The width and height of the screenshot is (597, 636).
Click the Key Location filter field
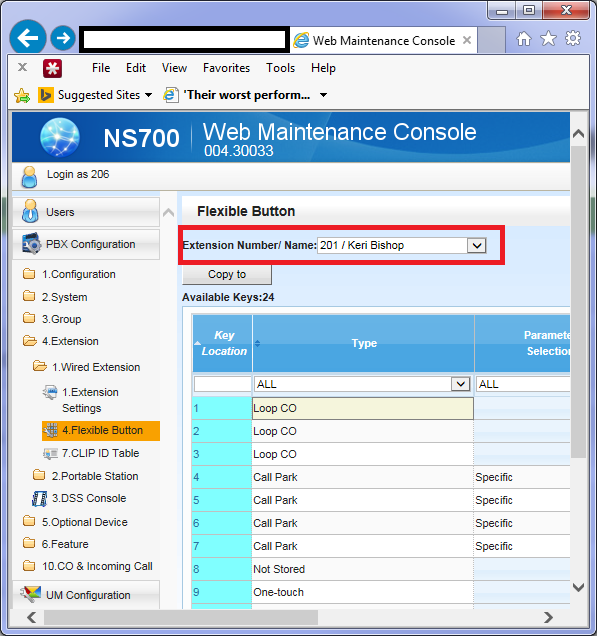click(223, 384)
